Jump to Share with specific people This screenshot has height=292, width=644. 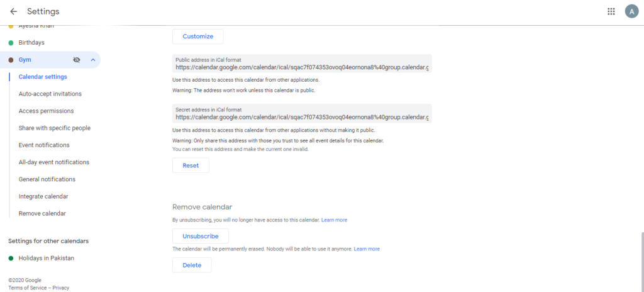click(x=55, y=128)
